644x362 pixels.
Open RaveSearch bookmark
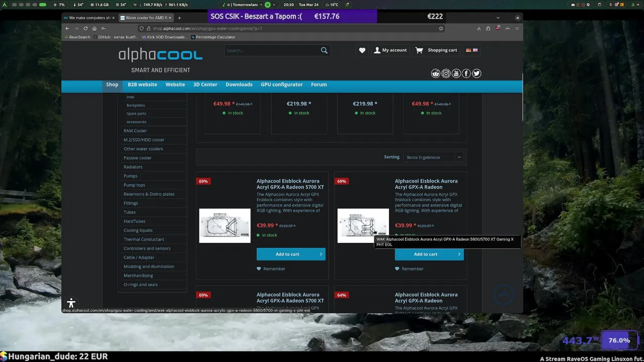click(x=77, y=37)
